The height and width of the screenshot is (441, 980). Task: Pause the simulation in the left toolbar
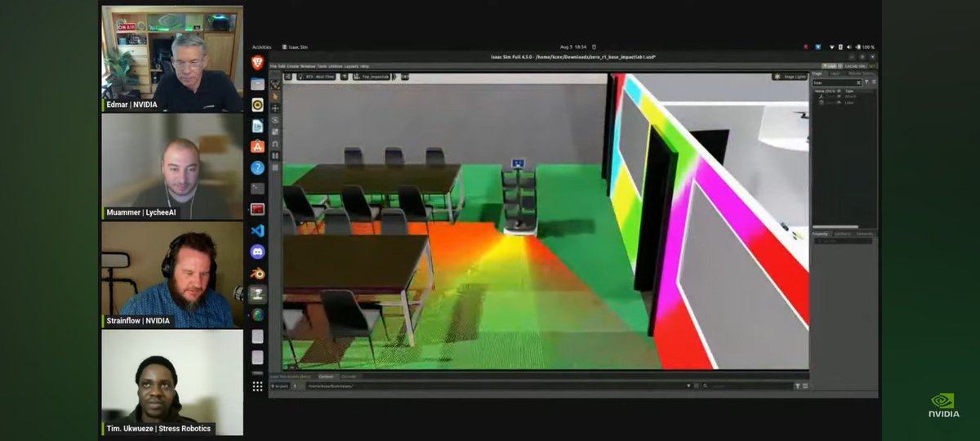275,155
